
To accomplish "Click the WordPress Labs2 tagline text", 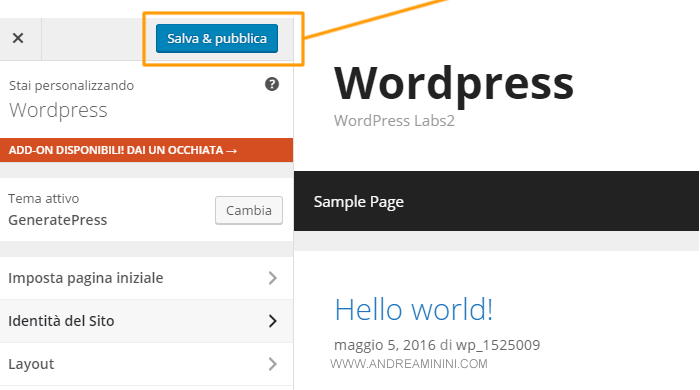I will click(x=394, y=120).
